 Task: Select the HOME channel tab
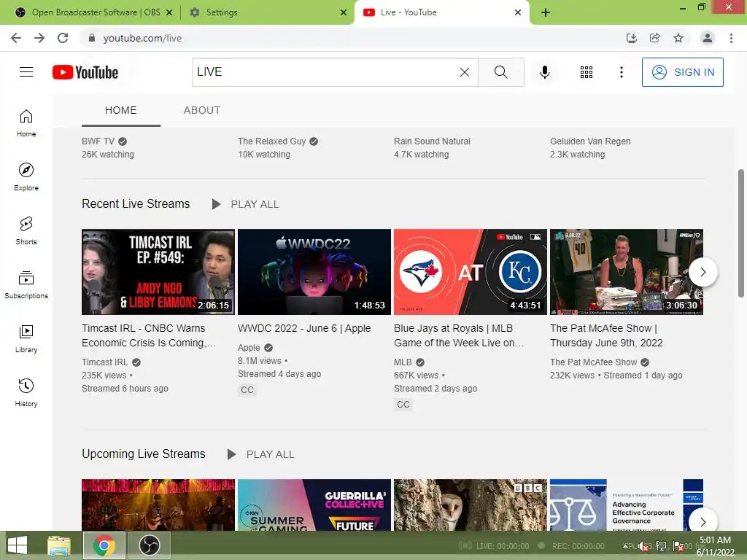(121, 111)
